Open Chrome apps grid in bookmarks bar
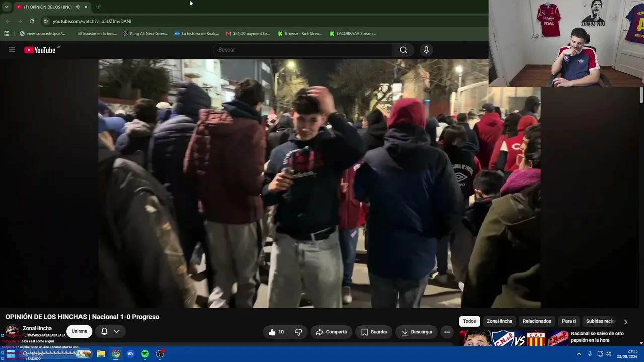Screen dimensions: 644x362 [7, 34]
